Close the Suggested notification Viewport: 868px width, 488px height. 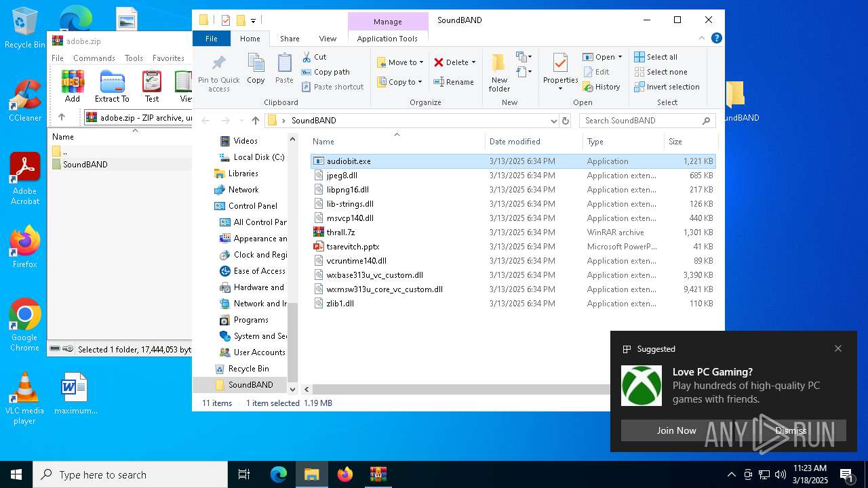pyautogui.click(x=838, y=348)
